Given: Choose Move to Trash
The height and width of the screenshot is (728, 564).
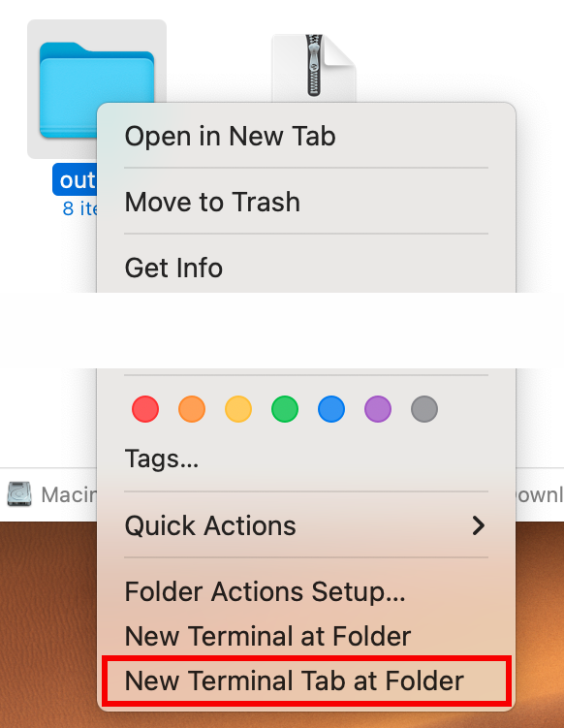Looking at the screenshot, I should [306, 202].
